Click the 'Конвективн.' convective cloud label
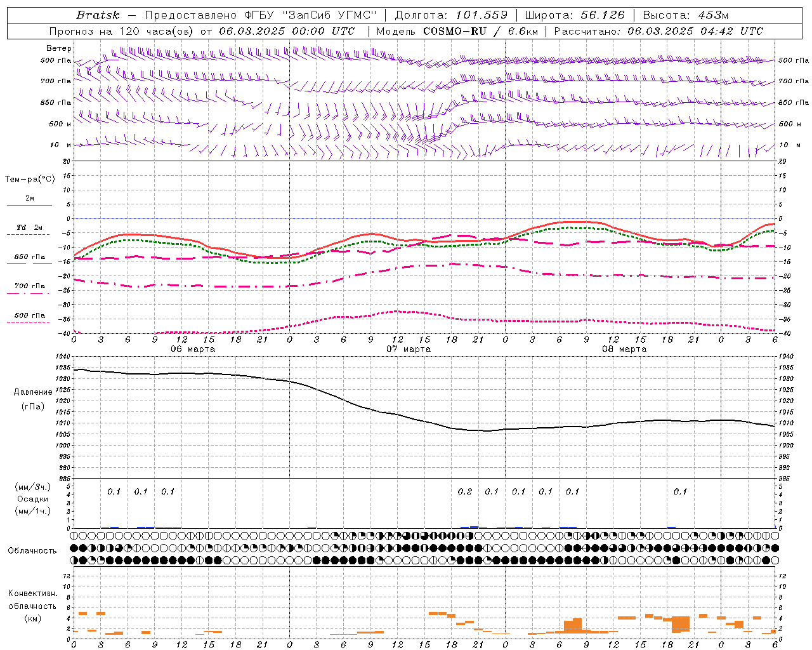 pyautogui.click(x=32, y=594)
